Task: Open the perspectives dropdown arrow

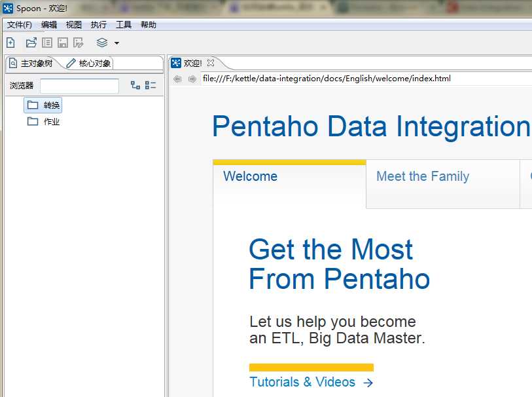Action: pyautogui.click(x=116, y=43)
